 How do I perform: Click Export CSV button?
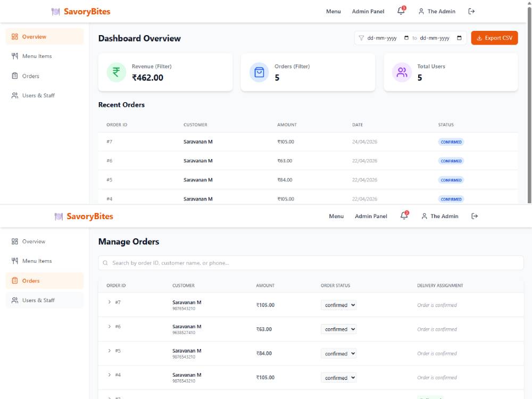[x=494, y=38]
